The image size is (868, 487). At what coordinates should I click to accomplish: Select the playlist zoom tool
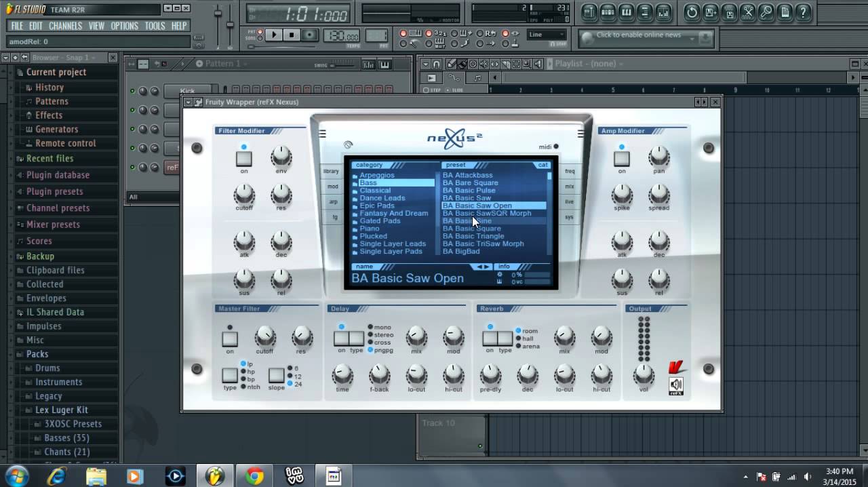526,64
